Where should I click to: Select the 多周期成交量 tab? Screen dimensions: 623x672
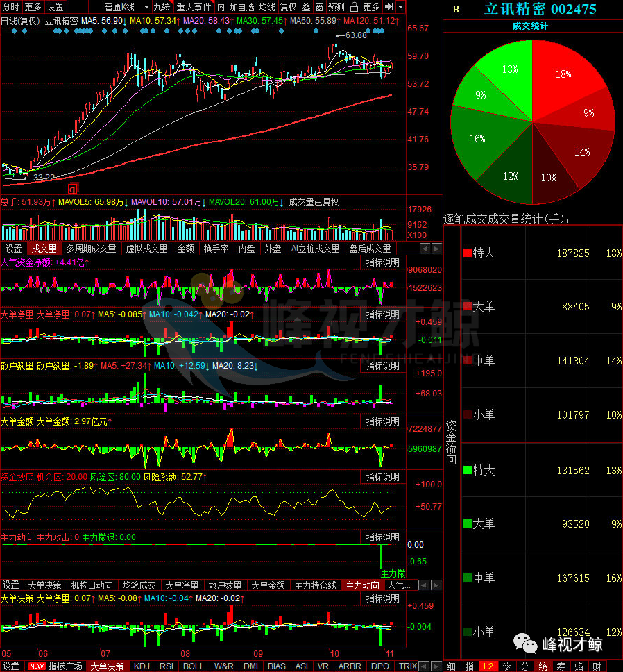coord(91,249)
